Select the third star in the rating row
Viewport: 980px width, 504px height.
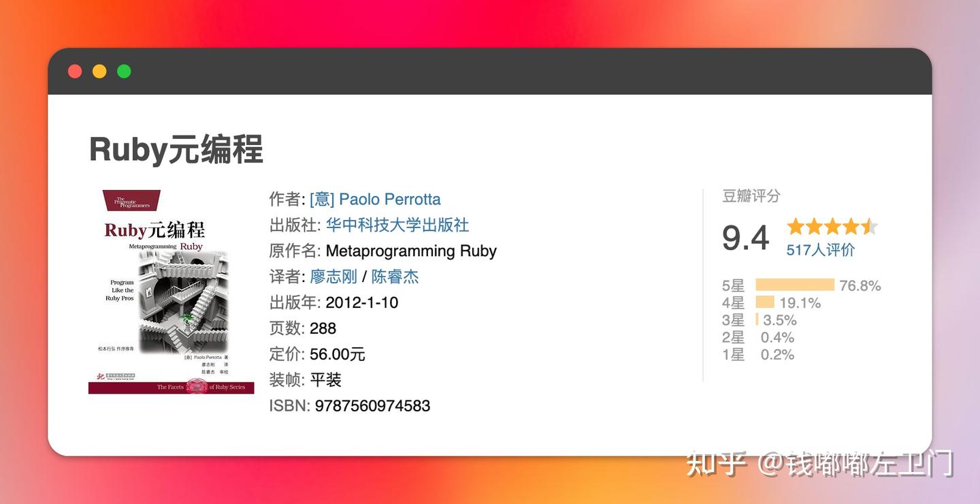(x=832, y=225)
